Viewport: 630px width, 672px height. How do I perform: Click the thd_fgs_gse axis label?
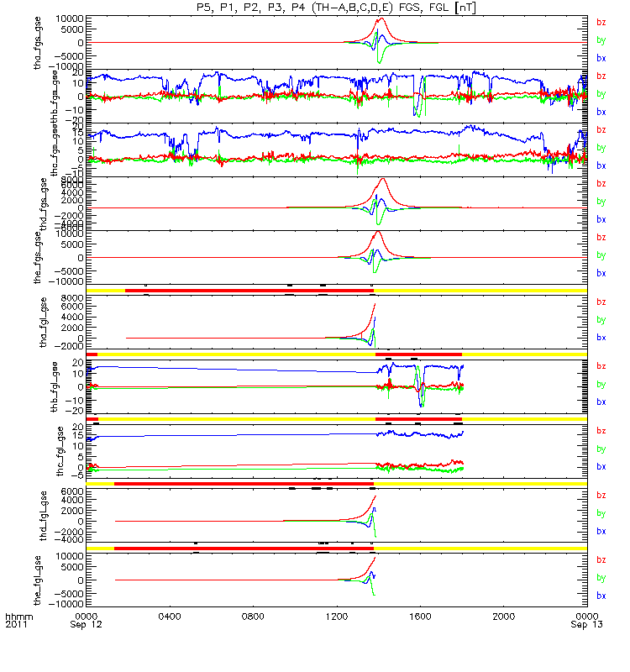[44, 204]
